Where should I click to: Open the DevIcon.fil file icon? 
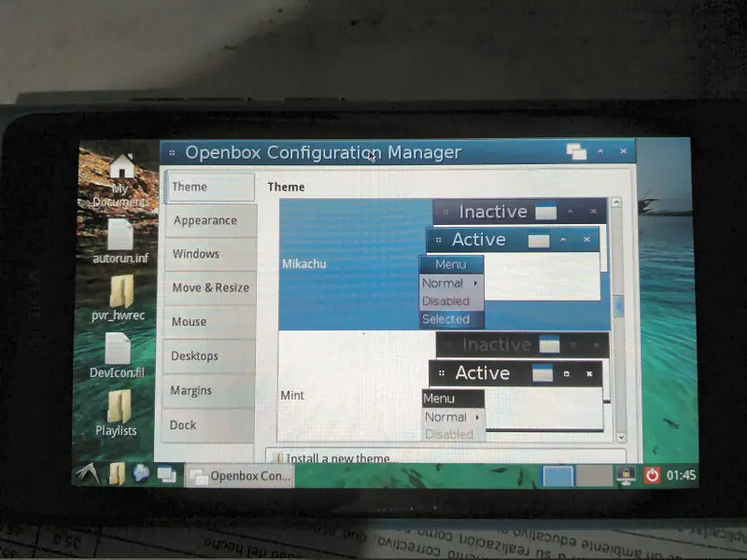pos(118,356)
